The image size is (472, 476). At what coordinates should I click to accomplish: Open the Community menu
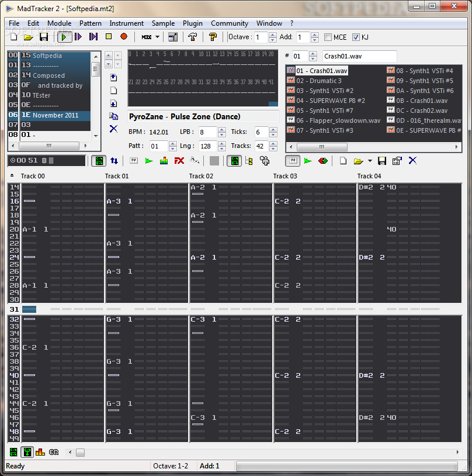230,23
